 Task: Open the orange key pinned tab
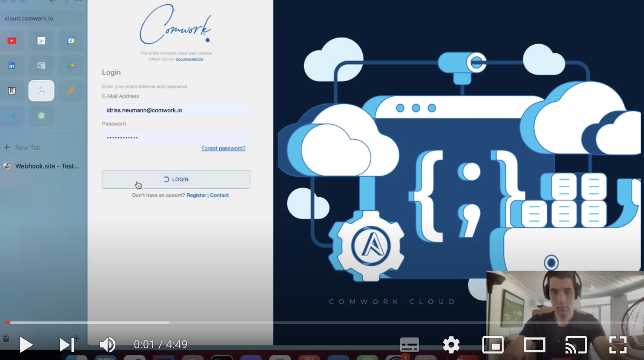[71, 91]
